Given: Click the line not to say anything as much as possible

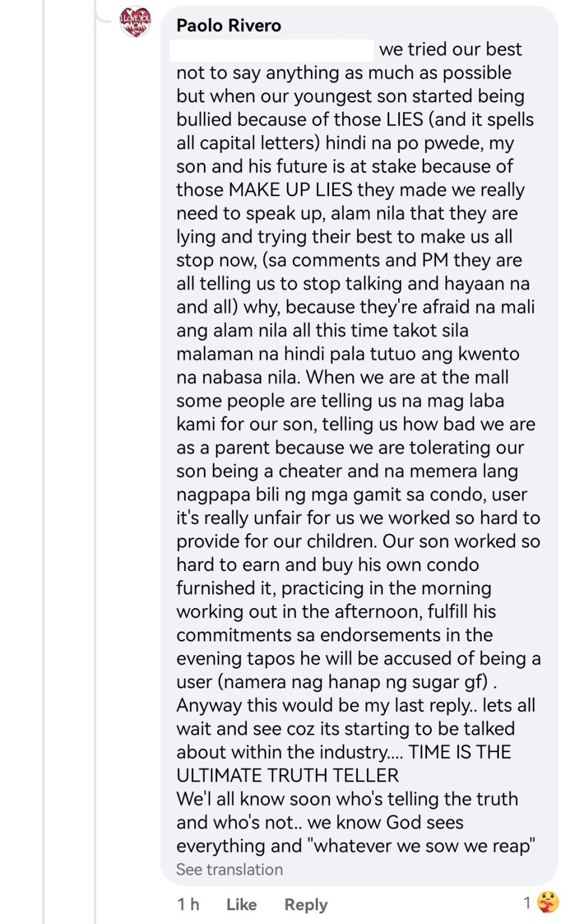Looking at the screenshot, I should [343, 73].
